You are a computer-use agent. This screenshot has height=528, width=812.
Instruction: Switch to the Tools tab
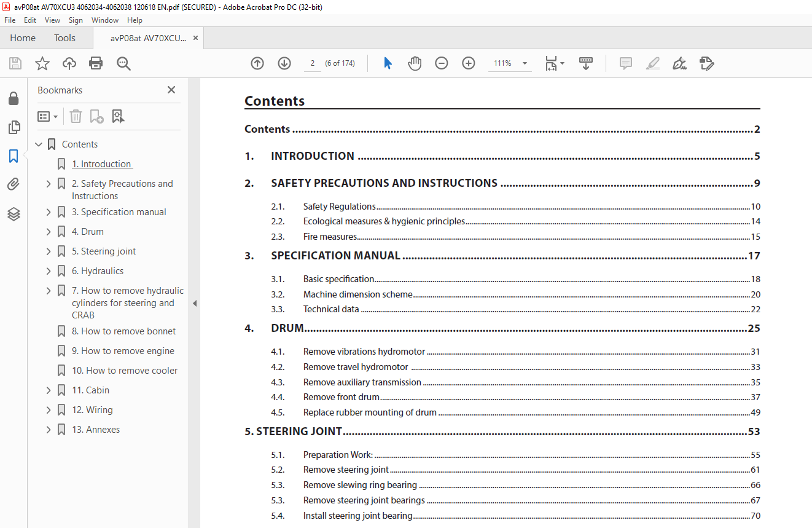pos(64,38)
